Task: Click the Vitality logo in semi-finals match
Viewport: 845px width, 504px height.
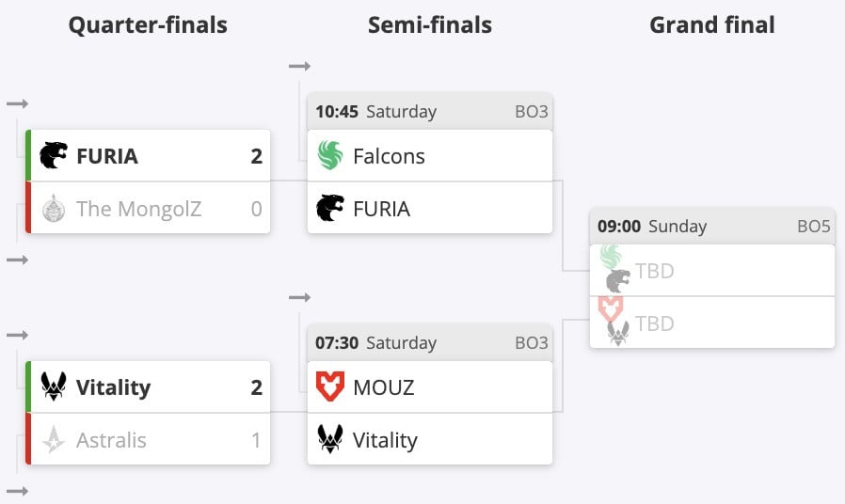Action: 330,439
